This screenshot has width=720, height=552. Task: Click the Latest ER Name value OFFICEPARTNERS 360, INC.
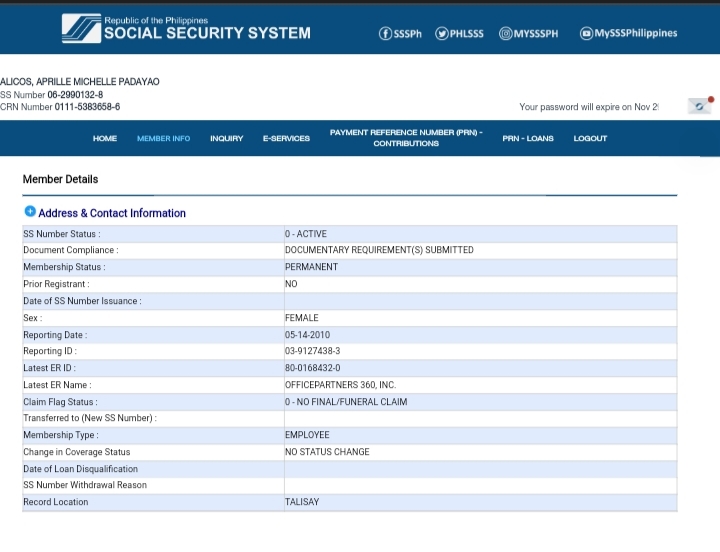pyautogui.click(x=340, y=385)
